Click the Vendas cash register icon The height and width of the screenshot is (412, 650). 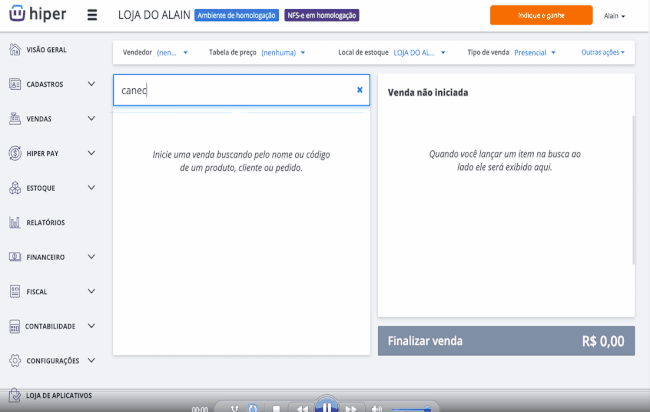click(x=15, y=119)
